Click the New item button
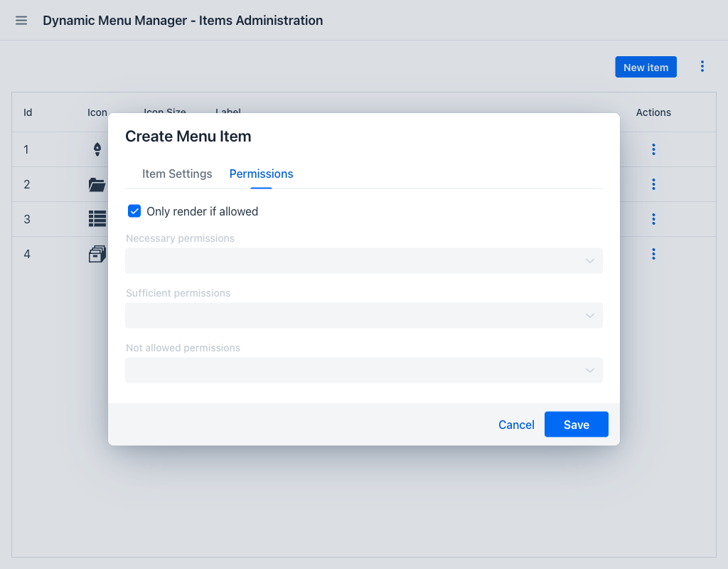The image size is (728, 569). coord(646,68)
